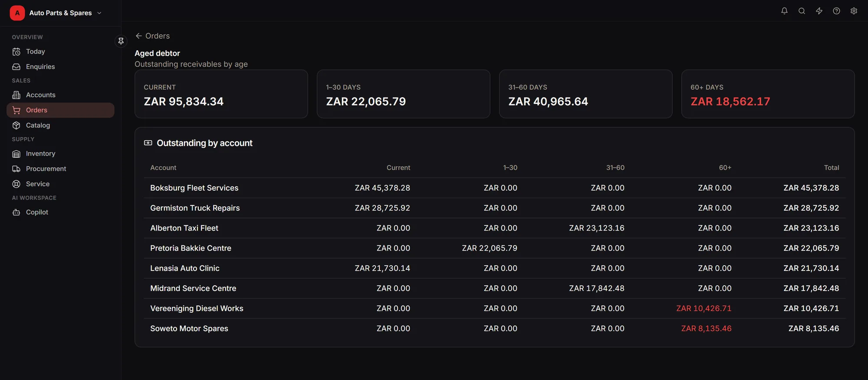Select the Catalog sidebar item
This screenshot has width=868, height=380.
click(60, 125)
